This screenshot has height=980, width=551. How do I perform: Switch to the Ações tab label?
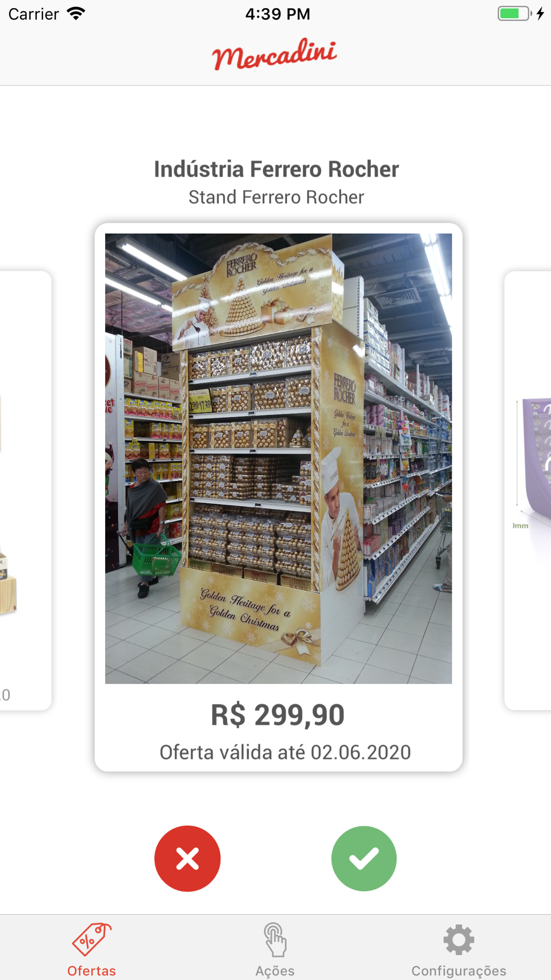tap(275, 971)
